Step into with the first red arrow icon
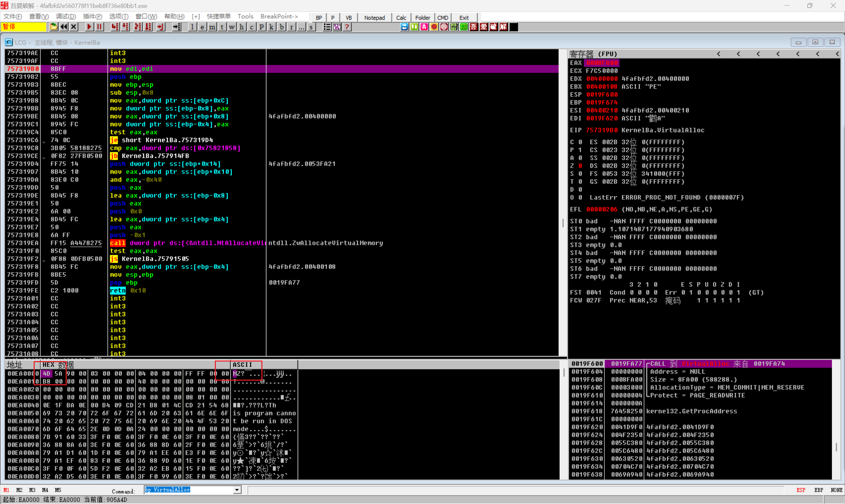The width and height of the screenshot is (845, 504). [115, 27]
